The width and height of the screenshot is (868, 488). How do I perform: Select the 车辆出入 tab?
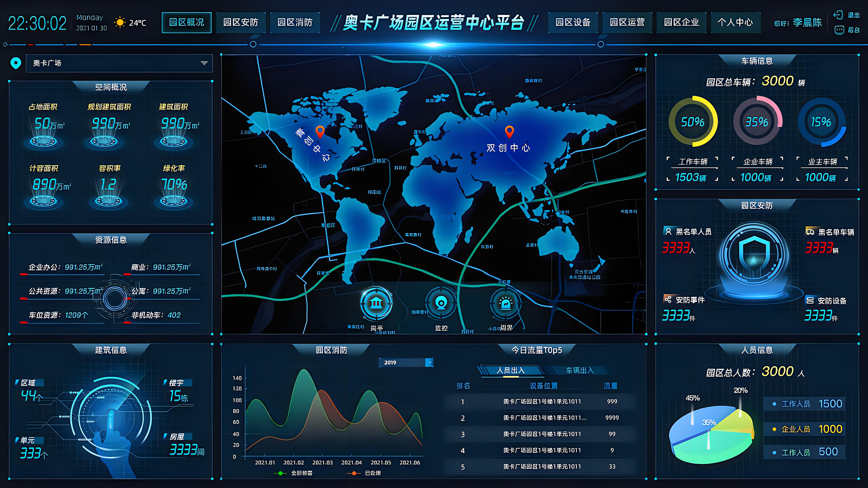click(x=580, y=370)
